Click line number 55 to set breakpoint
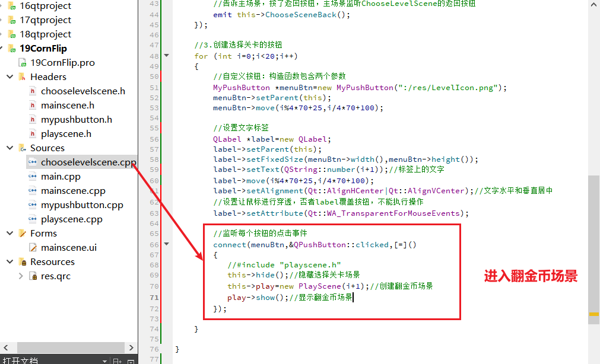 [154, 128]
